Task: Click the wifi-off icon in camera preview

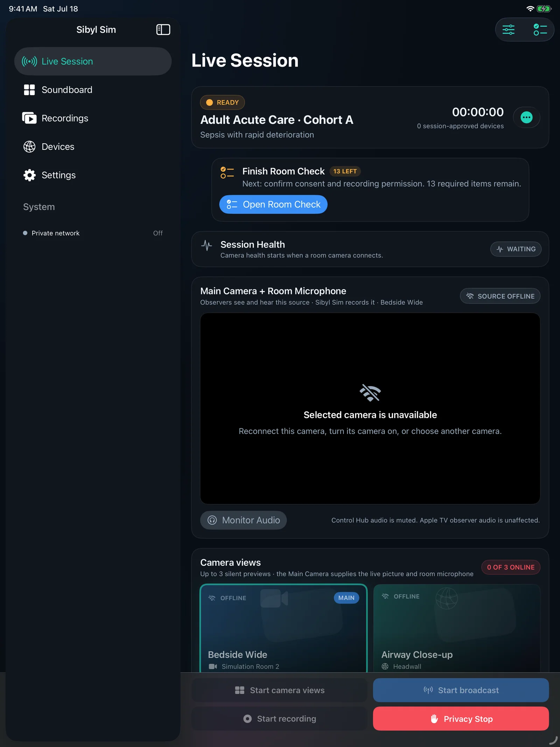Action: 370,393
